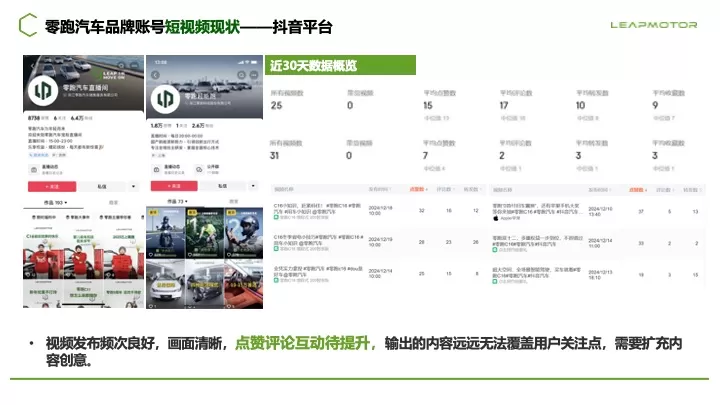Sort the left table by 转发数
Screen dimensions: 720x405
pyautogui.click(x=472, y=189)
